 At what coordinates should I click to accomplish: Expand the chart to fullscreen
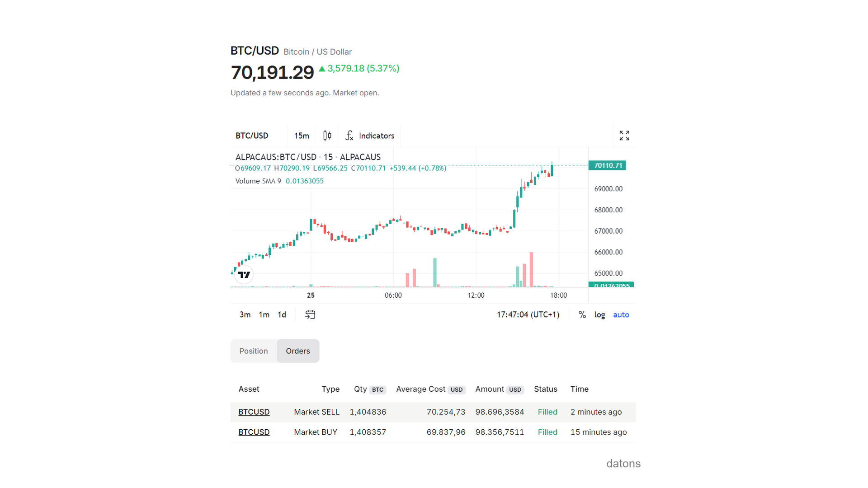click(x=624, y=135)
